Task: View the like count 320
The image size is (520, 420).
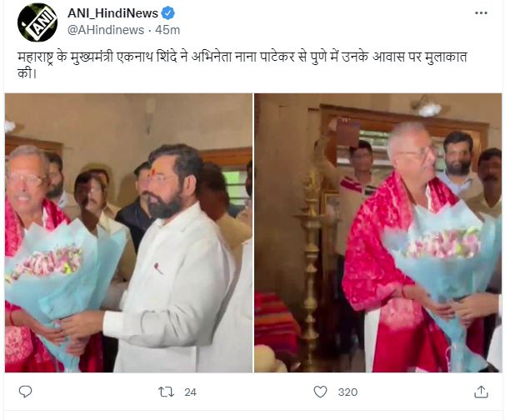Action: pyautogui.click(x=347, y=392)
